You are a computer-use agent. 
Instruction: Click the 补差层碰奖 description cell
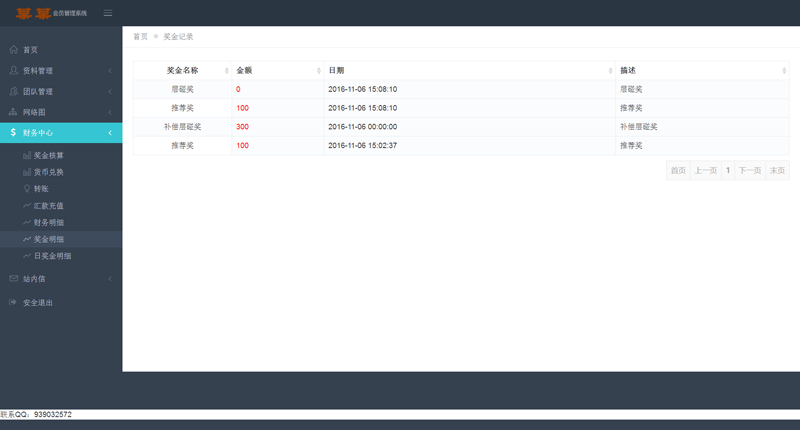point(702,127)
